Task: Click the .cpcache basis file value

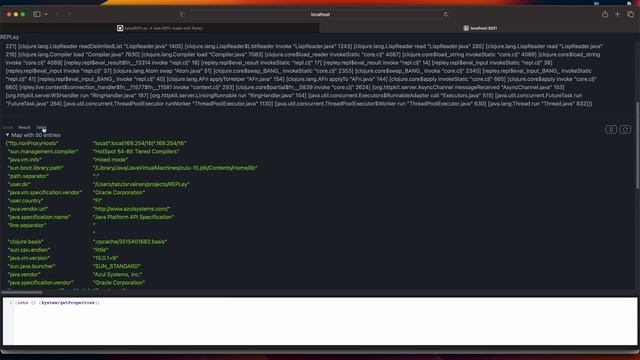Action: pyautogui.click(x=130, y=242)
